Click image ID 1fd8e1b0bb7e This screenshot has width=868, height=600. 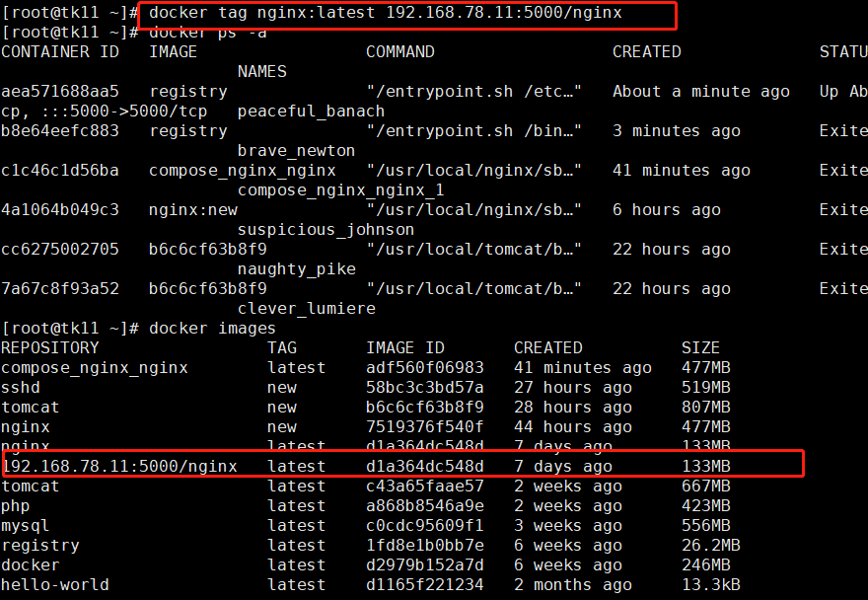424,546
